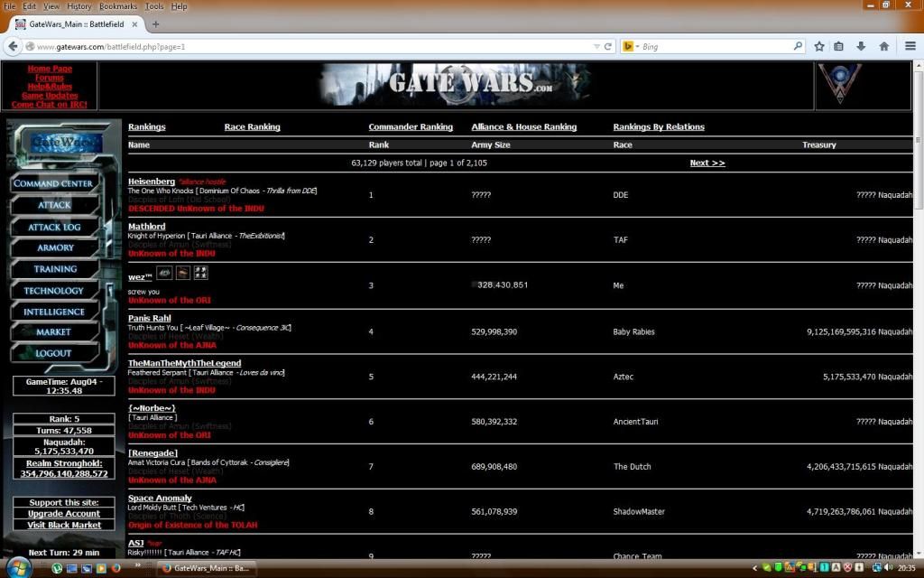Bookmark this page with the star icon

pos(819,46)
